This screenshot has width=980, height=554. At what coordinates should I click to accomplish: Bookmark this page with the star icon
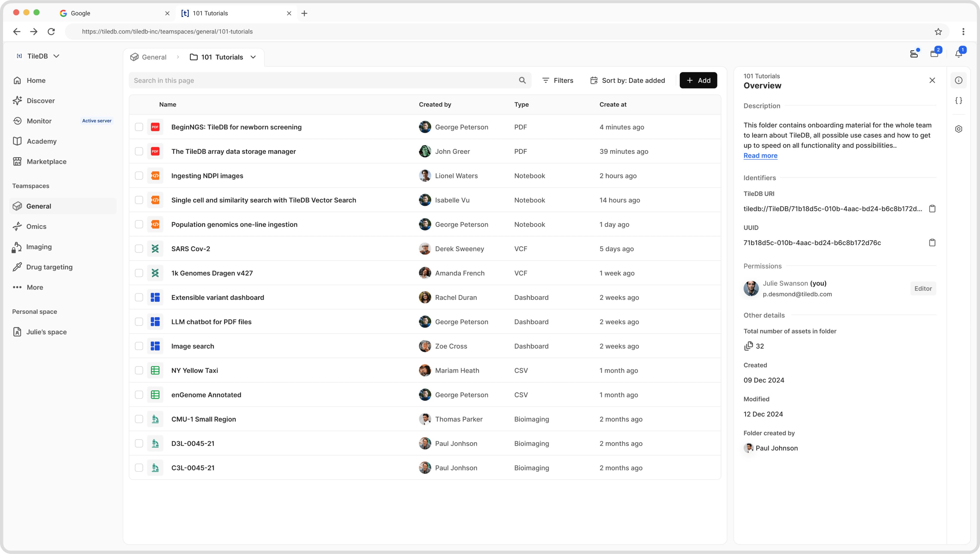pyautogui.click(x=938, y=32)
